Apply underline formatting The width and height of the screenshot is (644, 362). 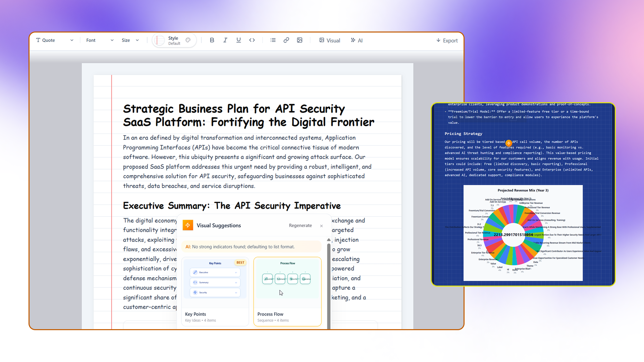coord(238,40)
